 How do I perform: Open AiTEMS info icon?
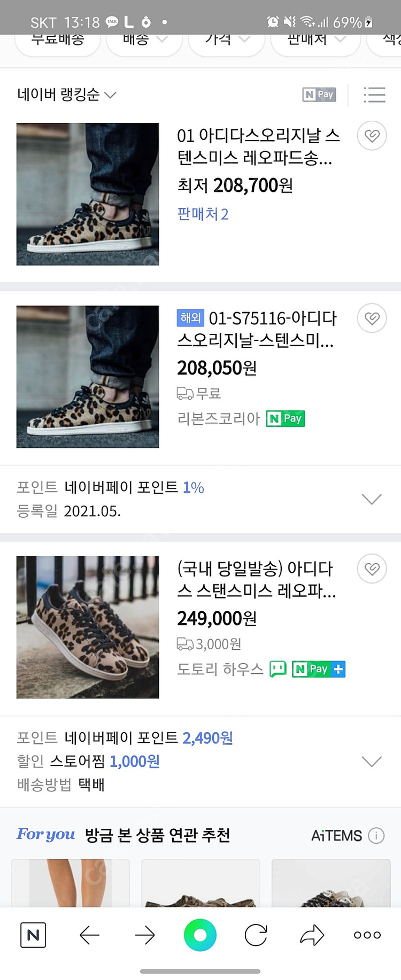376,835
